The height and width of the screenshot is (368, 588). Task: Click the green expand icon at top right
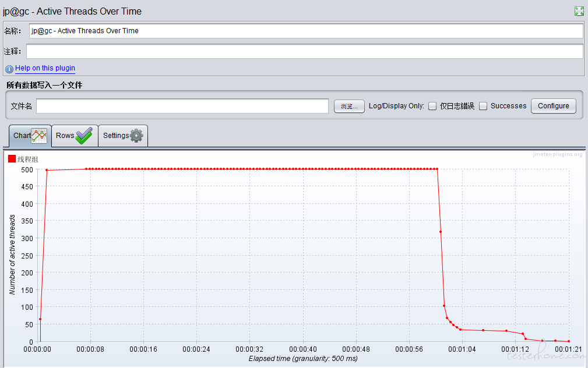pos(579,11)
